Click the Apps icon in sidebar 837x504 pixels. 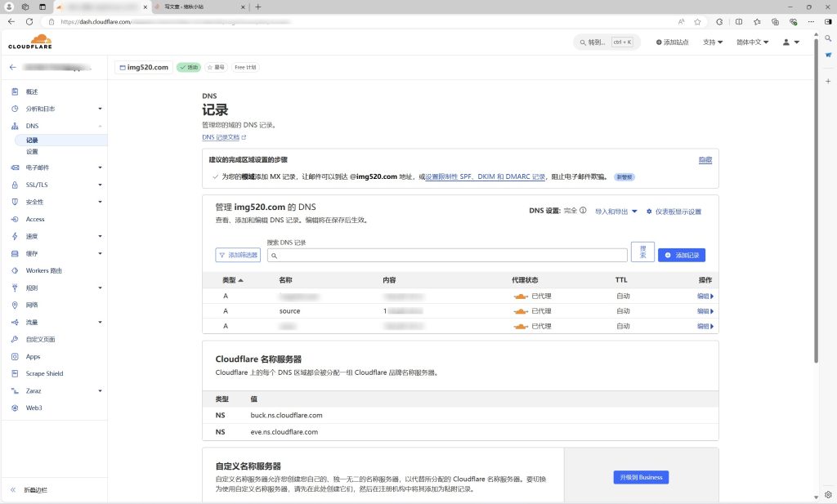pyautogui.click(x=15, y=356)
